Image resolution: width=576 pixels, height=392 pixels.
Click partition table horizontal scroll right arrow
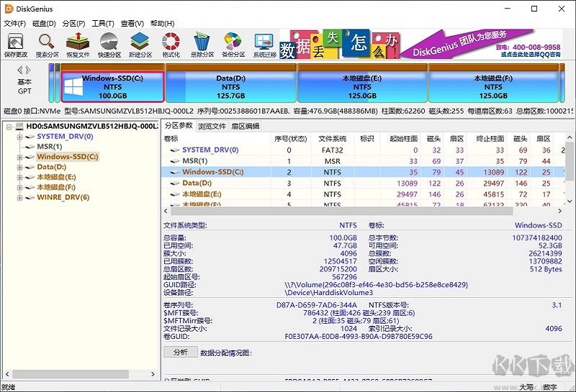(x=560, y=211)
